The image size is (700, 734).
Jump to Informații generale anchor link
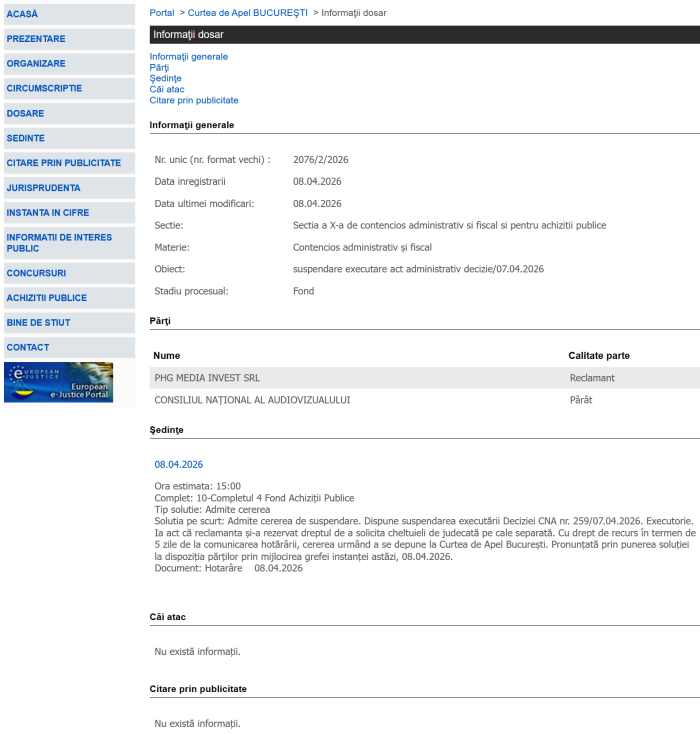(x=189, y=57)
